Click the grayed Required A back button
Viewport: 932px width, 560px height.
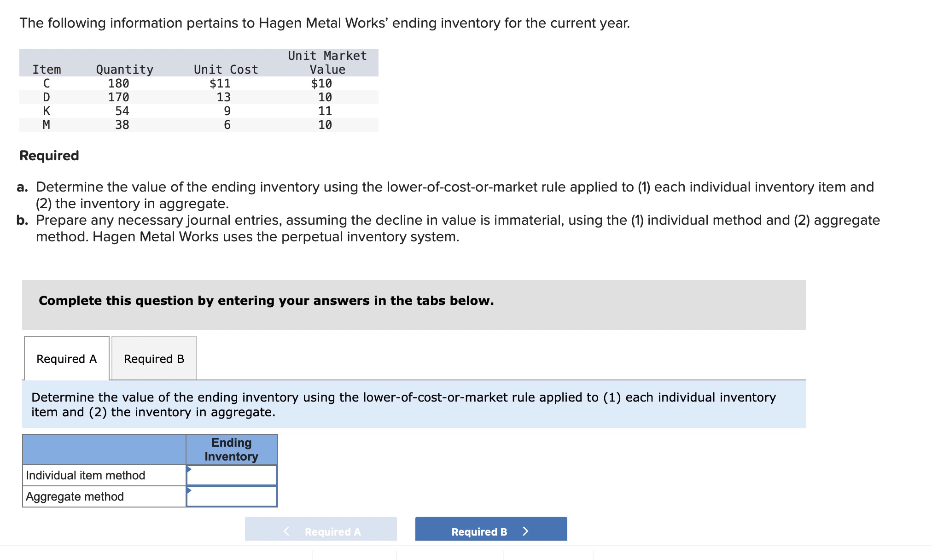tap(321, 531)
